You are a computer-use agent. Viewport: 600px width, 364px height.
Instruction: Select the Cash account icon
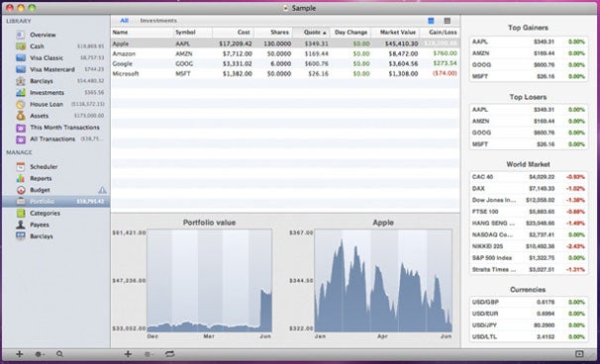(21, 46)
